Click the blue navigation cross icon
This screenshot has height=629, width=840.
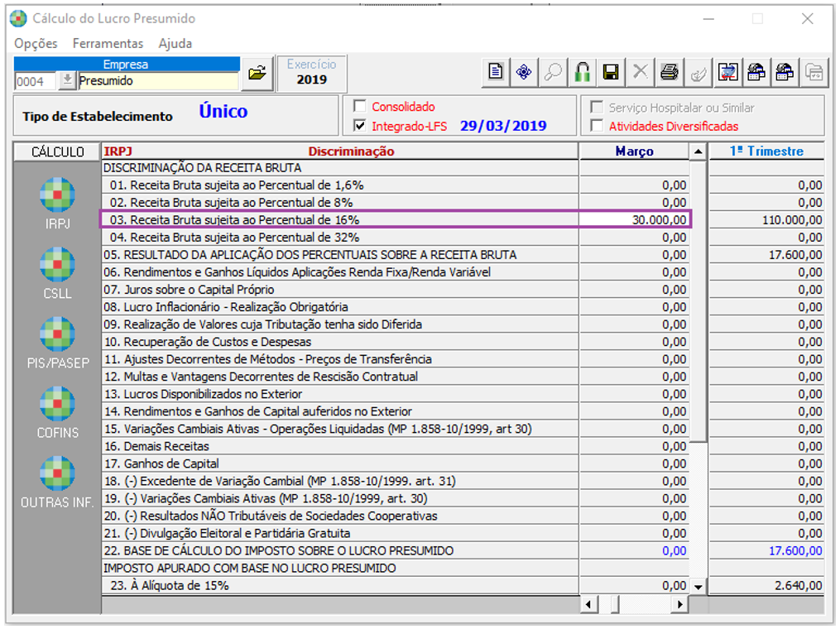524,72
